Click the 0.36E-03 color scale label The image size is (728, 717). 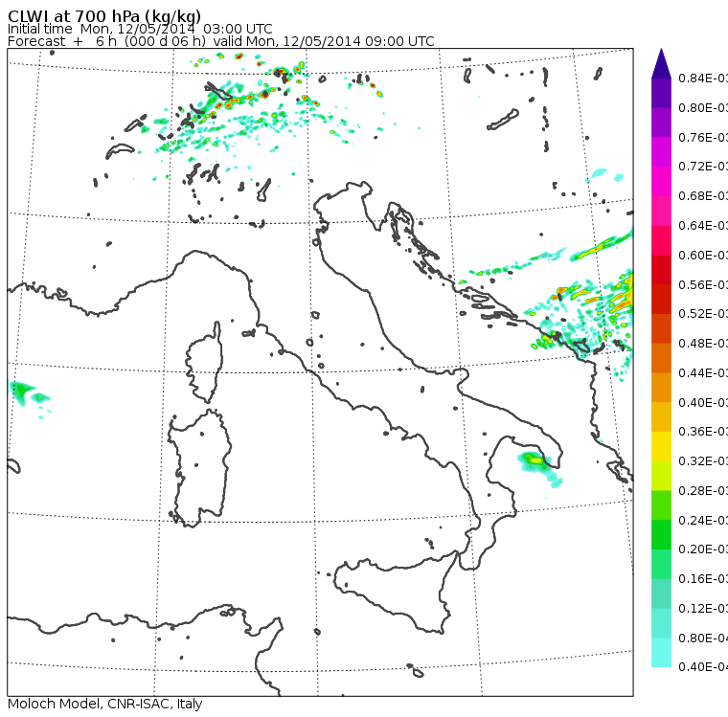702,432
